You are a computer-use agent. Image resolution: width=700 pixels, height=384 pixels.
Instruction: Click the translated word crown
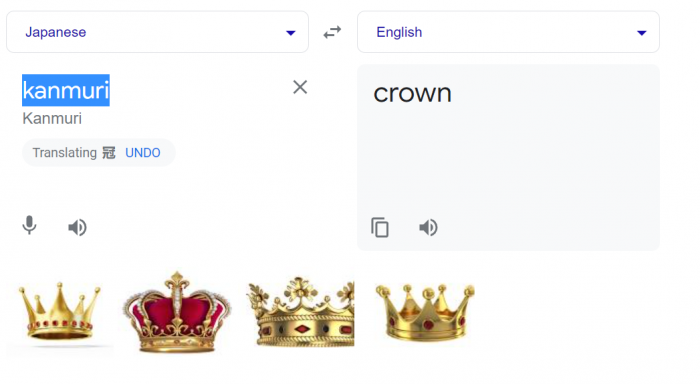[412, 93]
